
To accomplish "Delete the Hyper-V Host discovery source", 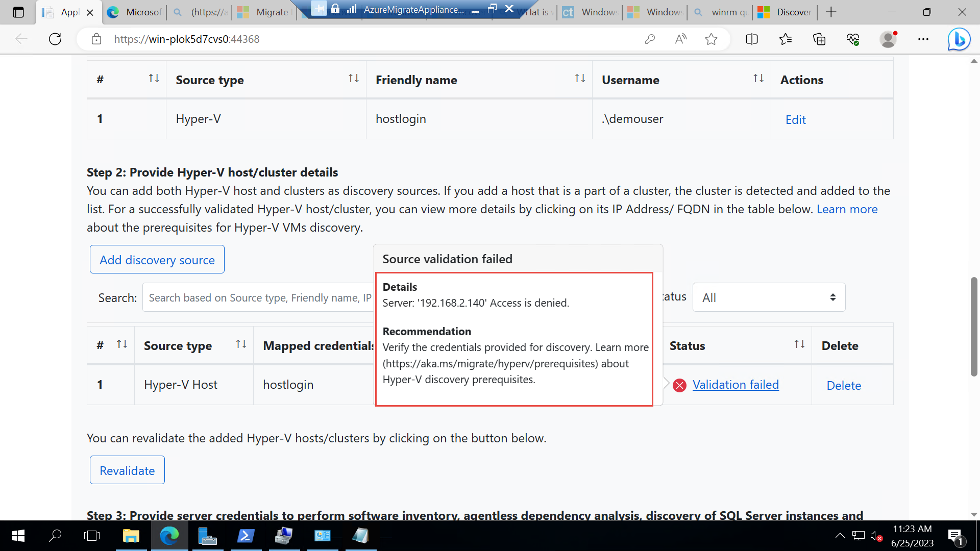I will (x=844, y=386).
